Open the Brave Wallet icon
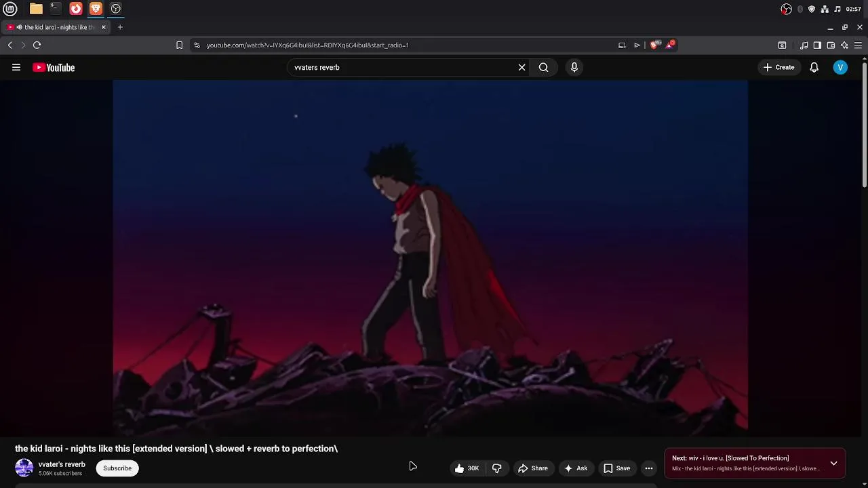 pos(831,45)
